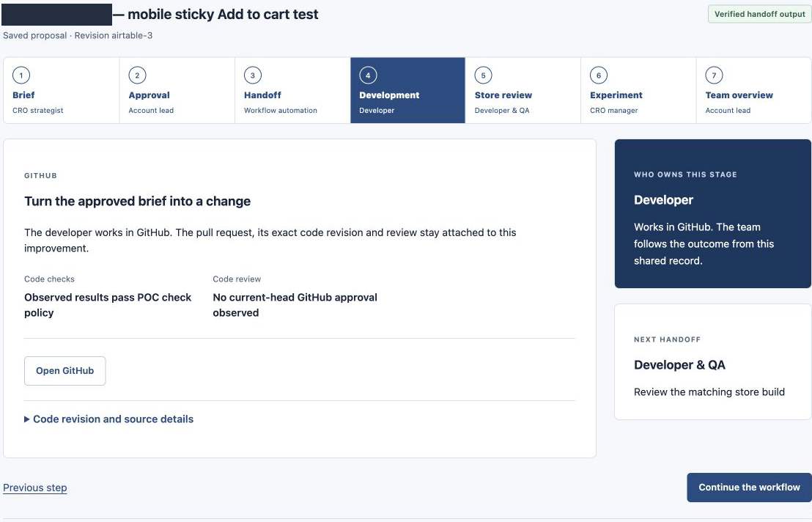
Task: Click step number 2 circle icon
Action: click(x=137, y=75)
